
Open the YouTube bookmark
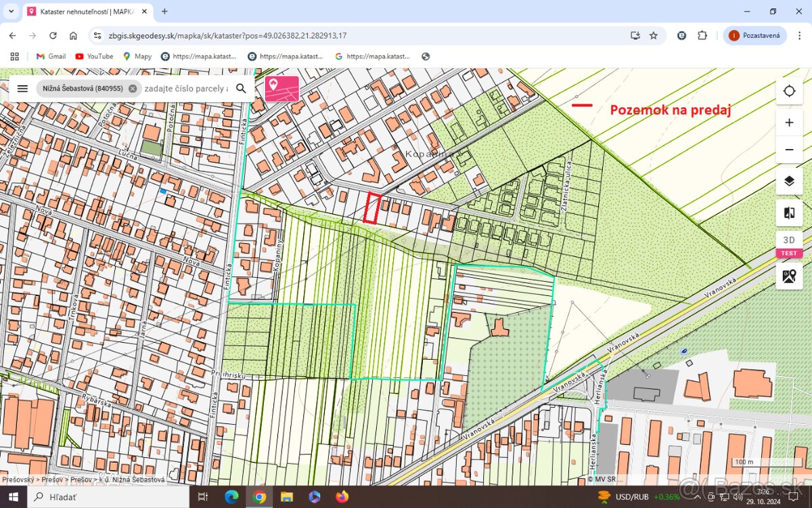94,56
